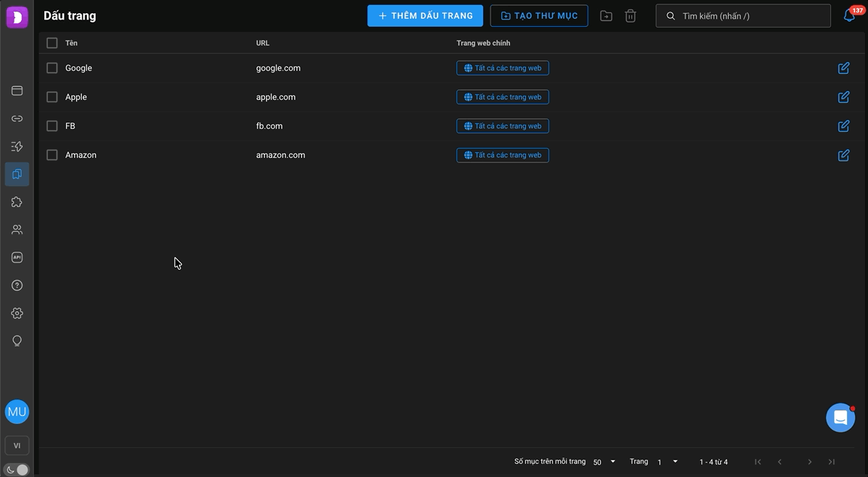The width and height of the screenshot is (868, 477).
Task: Click the fb.com URL cell
Action: (269, 125)
